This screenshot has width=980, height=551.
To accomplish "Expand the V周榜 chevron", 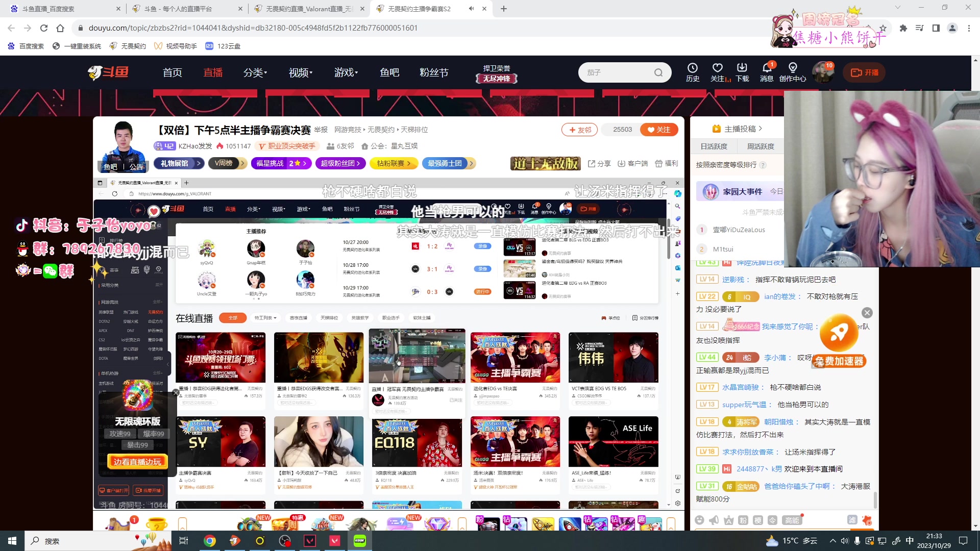I will pyautogui.click(x=242, y=163).
